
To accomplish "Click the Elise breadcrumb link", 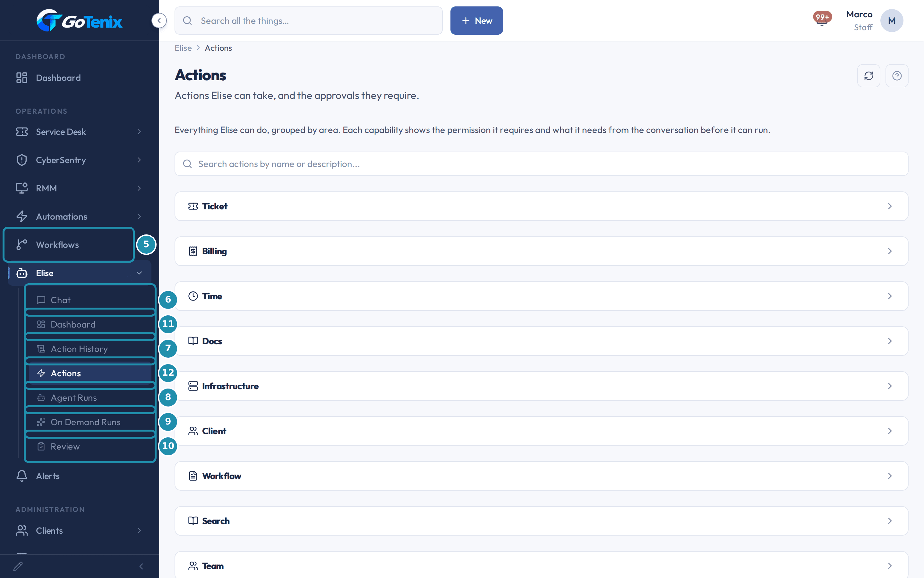I will pos(183,48).
